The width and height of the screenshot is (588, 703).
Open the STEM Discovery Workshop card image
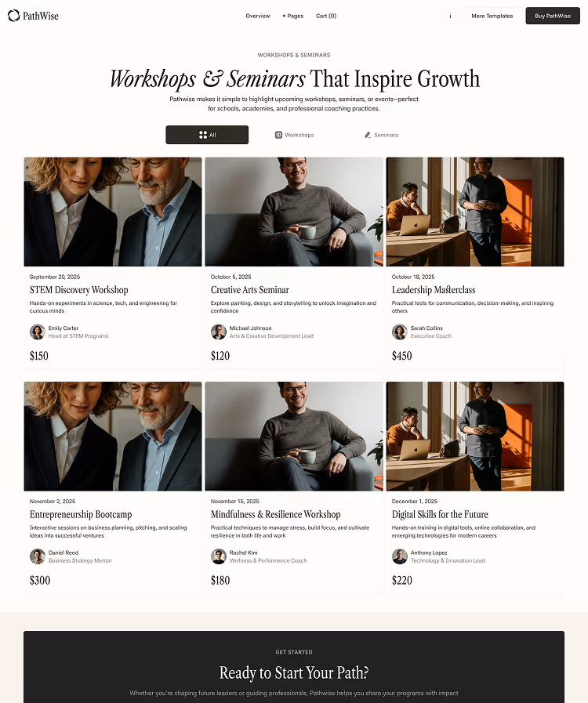[x=113, y=212]
